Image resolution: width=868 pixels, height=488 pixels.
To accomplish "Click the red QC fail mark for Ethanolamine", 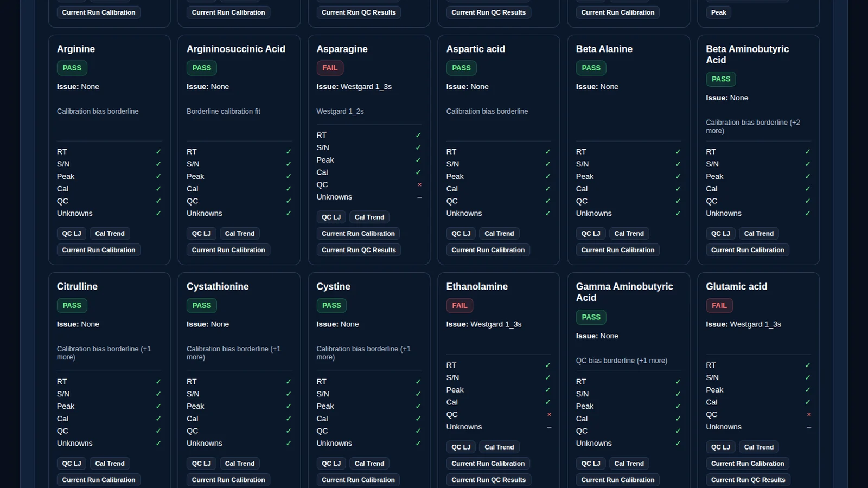I will pyautogui.click(x=549, y=415).
